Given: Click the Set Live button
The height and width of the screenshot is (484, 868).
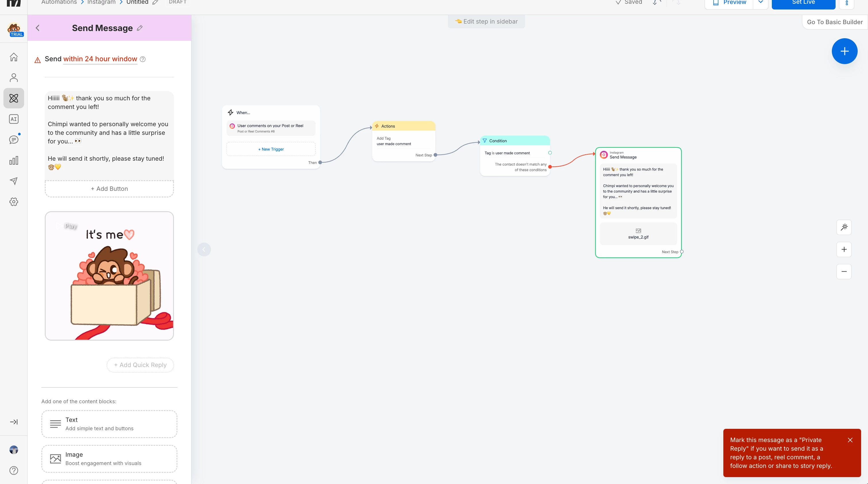Looking at the screenshot, I should 803,3.
